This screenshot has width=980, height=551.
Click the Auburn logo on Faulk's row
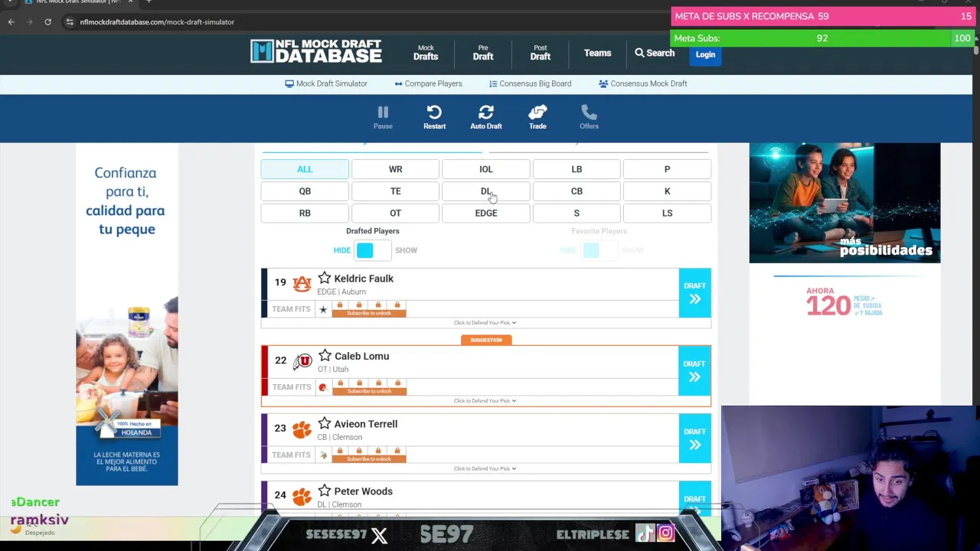click(302, 284)
